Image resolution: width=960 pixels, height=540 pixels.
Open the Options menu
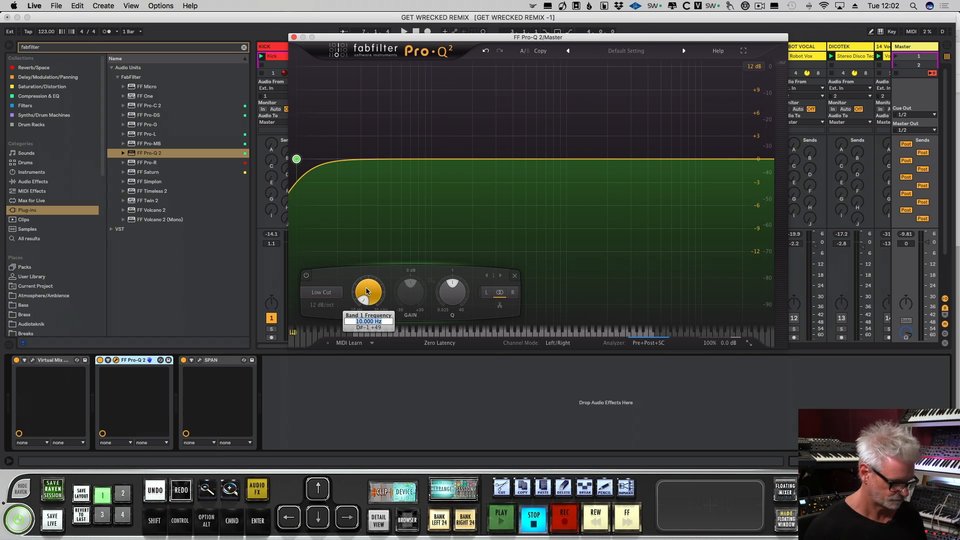[160, 6]
